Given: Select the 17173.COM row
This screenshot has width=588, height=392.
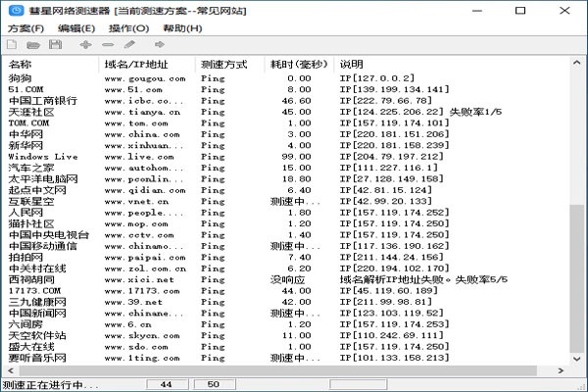Looking at the screenshot, I should click(x=287, y=291).
